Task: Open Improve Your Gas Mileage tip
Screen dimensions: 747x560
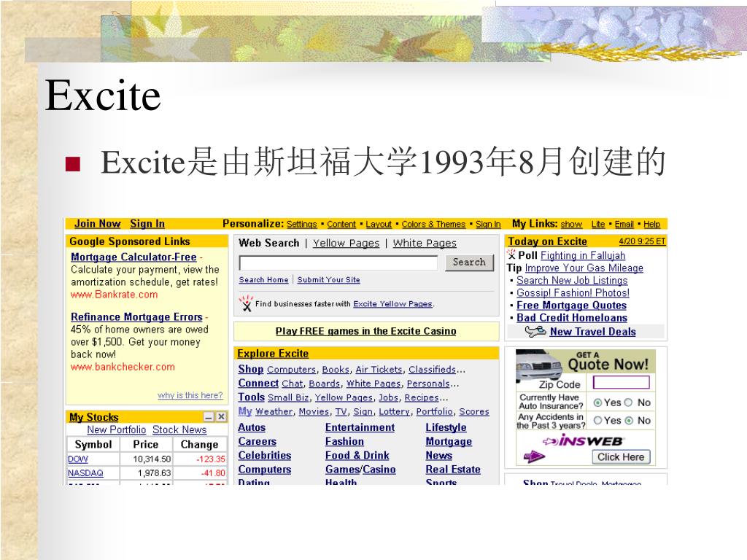Action: 584,268
